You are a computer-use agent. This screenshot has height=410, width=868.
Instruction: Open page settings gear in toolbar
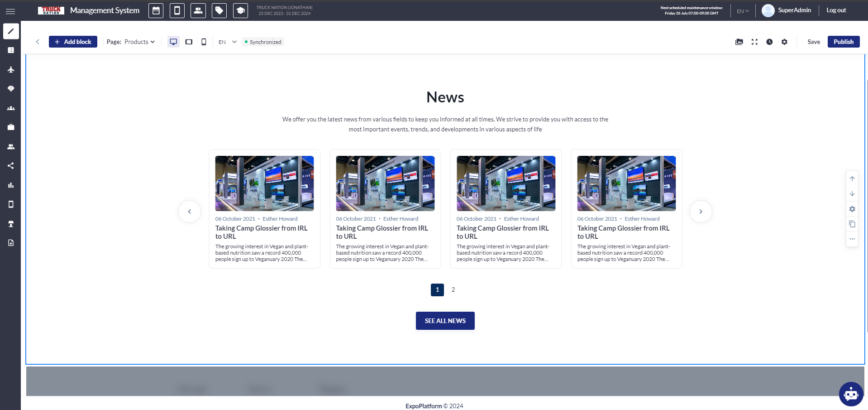tap(784, 42)
